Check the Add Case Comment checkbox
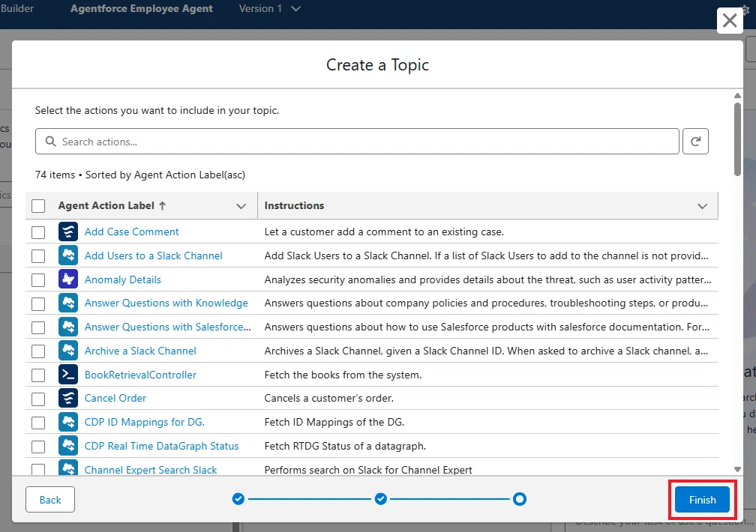The height and width of the screenshot is (532, 756). pos(38,232)
